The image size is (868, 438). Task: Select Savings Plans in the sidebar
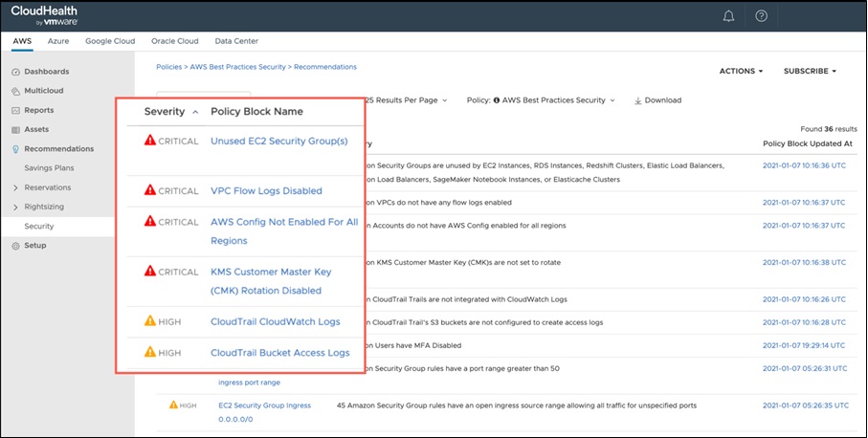[x=49, y=168]
